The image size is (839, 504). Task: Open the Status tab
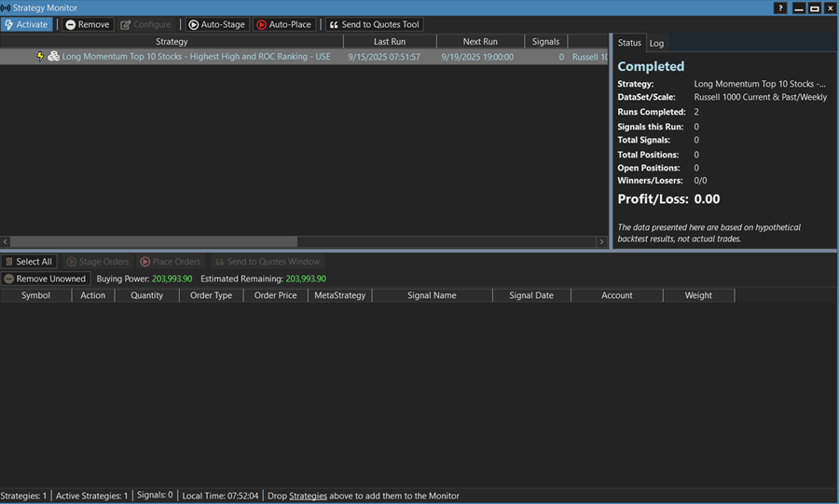click(x=629, y=43)
